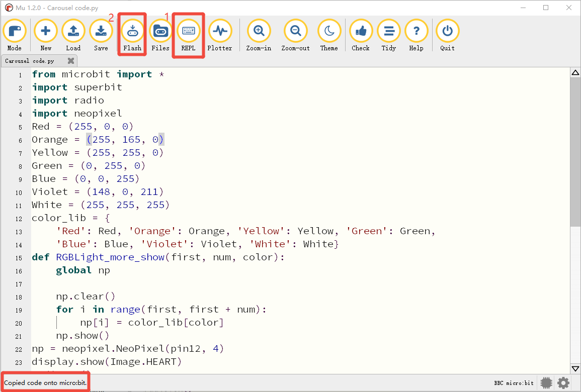Save the current script

(x=101, y=35)
